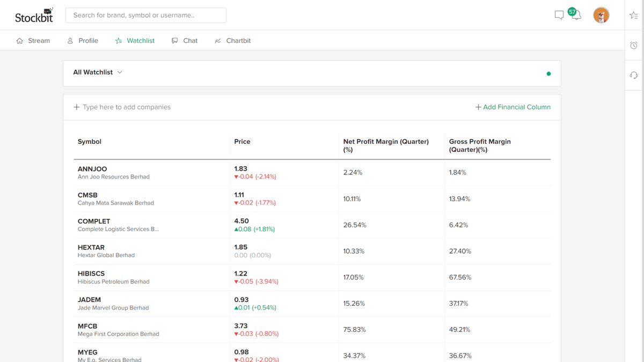Open the ANNJOO stock symbol
Image resolution: width=644 pixels, height=362 pixels.
pyautogui.click(x=92, y=169)
